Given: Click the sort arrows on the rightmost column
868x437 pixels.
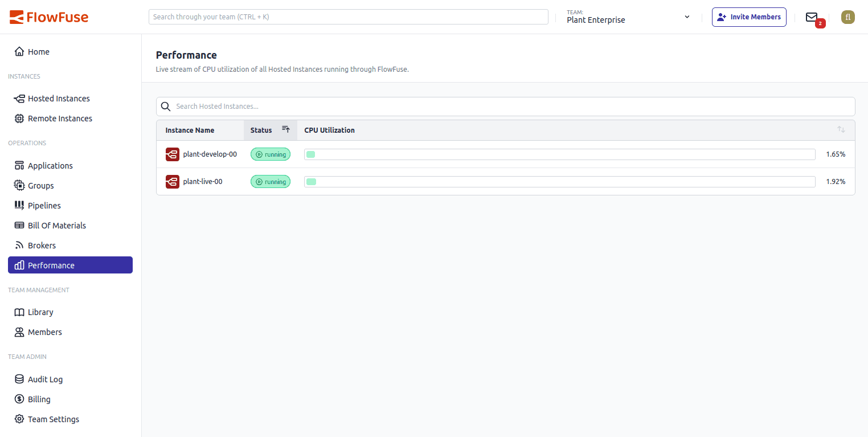Looking at the screenshot, I should tap(841, 129).
